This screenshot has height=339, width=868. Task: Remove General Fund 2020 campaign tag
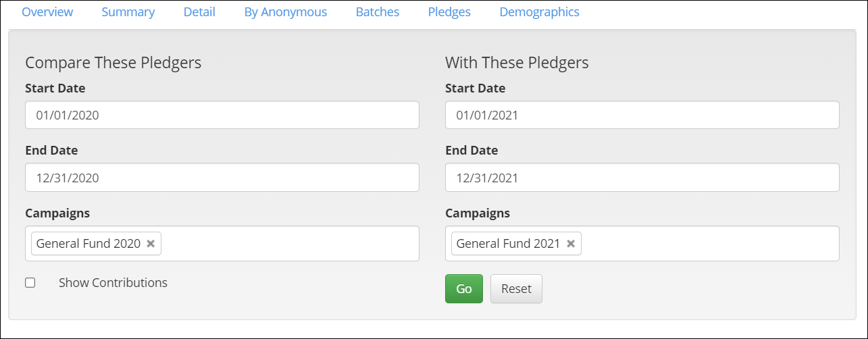151,244
